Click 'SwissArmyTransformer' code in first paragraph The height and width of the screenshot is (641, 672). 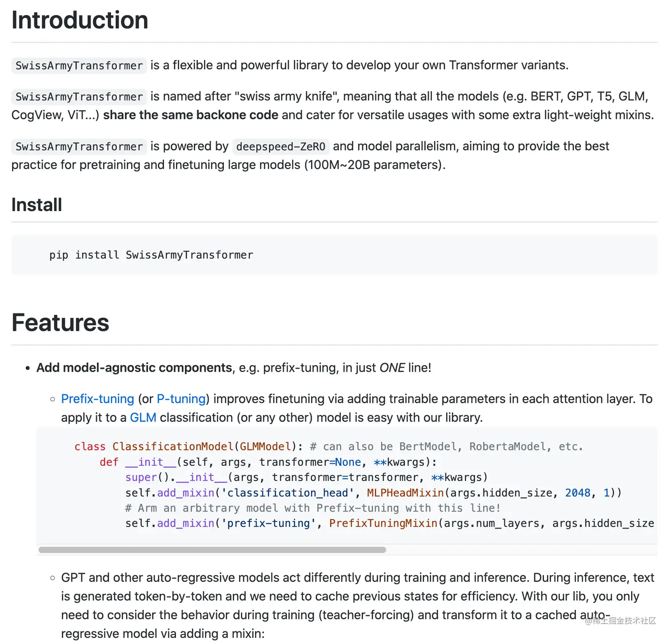click(x=79, y=66)
